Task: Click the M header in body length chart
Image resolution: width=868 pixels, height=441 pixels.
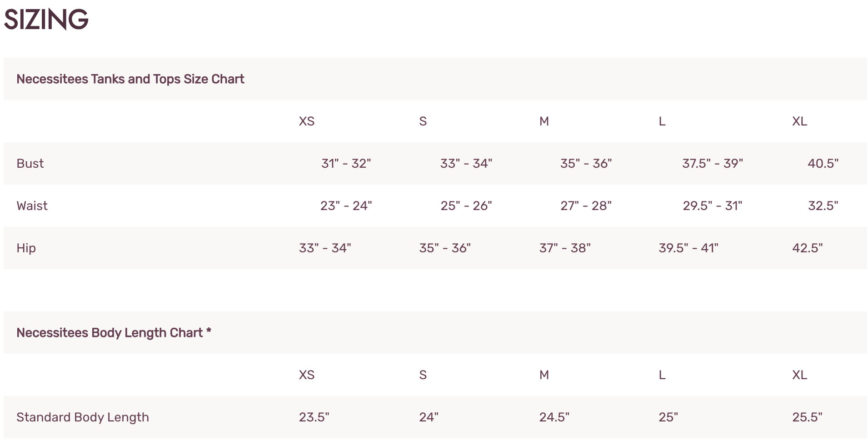Action: click(544, 375)
